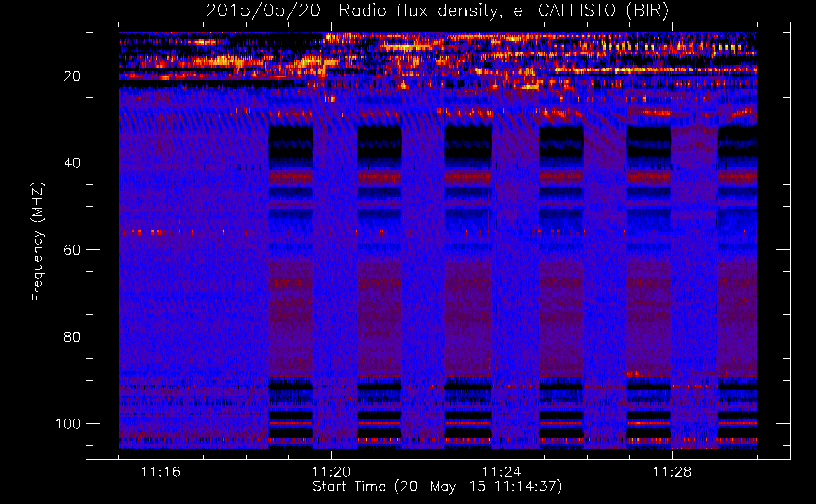Click the 100 frequency tick label
Viewport: 816px width, 504px height.
click(x=68, y=424)
